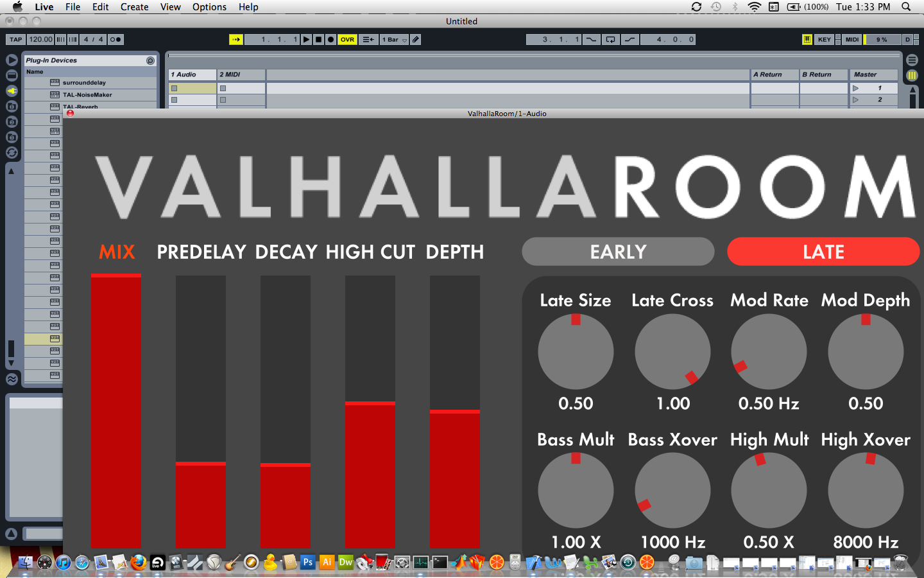The height and width of the screenshot is (578, 924).
Task: Click the Follow playback icon in transport
Action: [x=236, y=39]
